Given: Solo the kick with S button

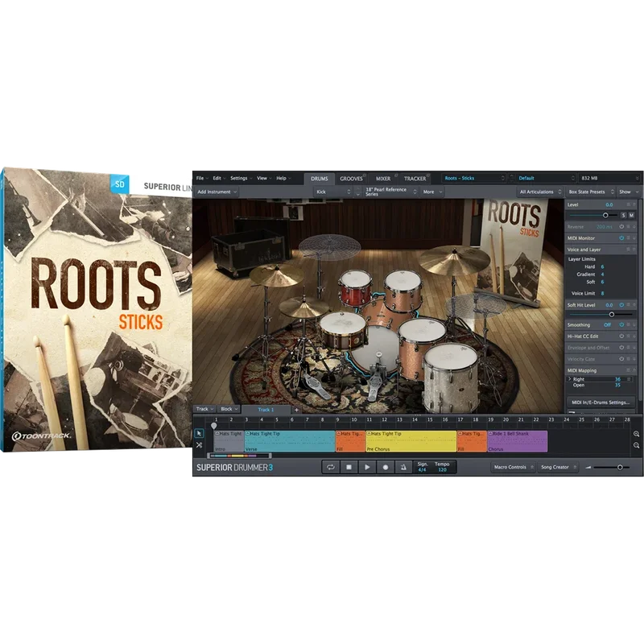Looking at the screenshot, I should (x=623, y=215).
